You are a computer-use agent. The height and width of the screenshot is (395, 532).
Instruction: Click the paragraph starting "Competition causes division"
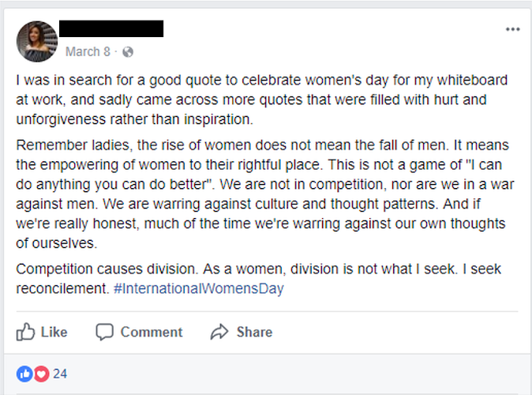coord(259,279)
